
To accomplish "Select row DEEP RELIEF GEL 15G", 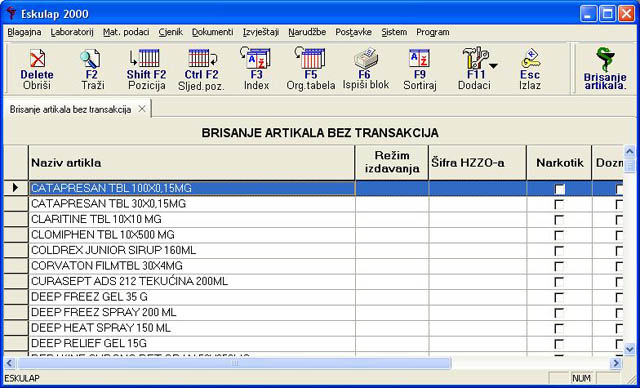I will pos(313,344).
